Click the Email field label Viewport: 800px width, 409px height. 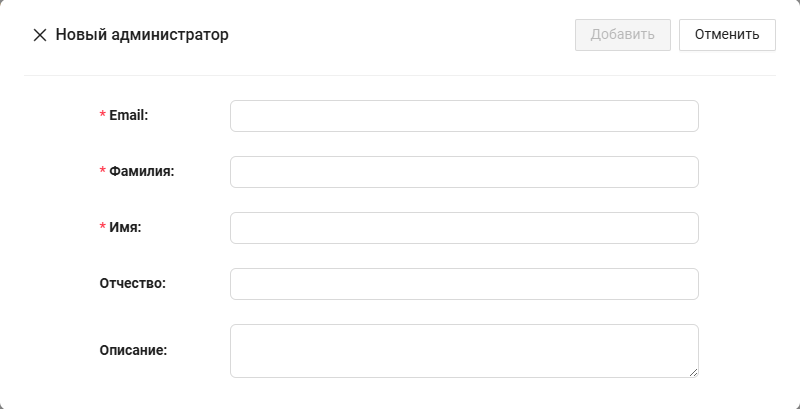point(128,115)
